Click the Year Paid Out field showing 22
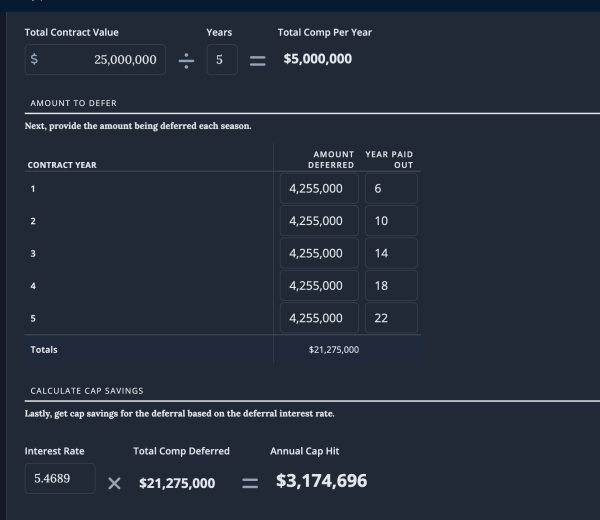This screenshot has width=600, height=520. [x=391, y=318]
